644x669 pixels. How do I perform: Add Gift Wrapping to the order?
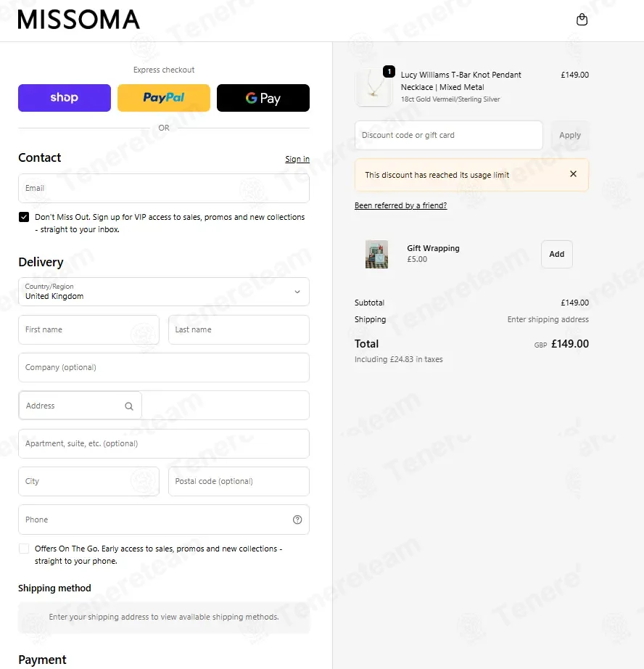pyautogui.click(x=556, y=254)
